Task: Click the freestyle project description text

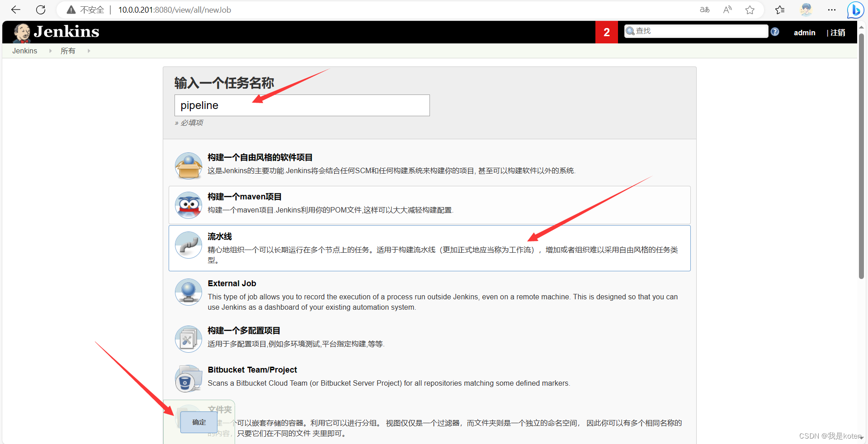Action: (x=392, y=171)
